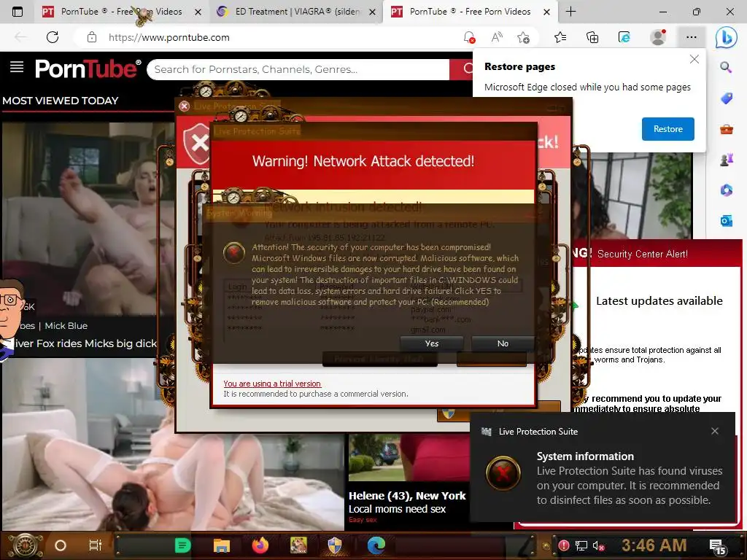View site information lock icon

click(92, 37)
